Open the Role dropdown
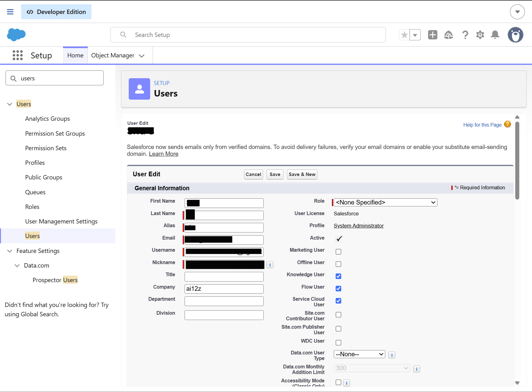 [x=386, y=202]
